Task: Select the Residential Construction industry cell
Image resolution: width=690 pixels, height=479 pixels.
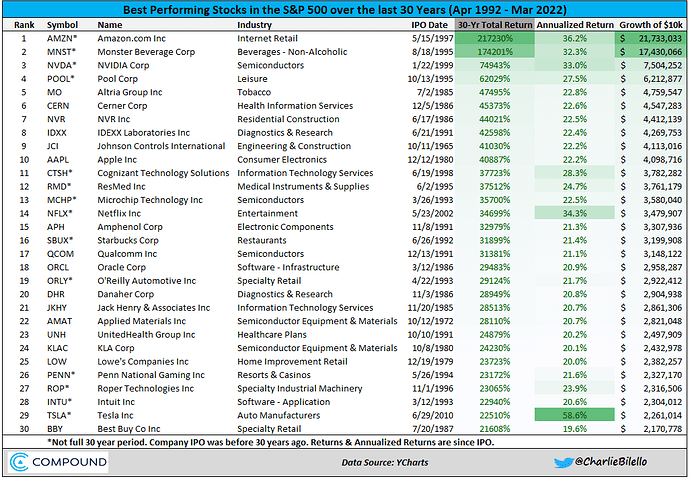Action: tap(288, 119)
